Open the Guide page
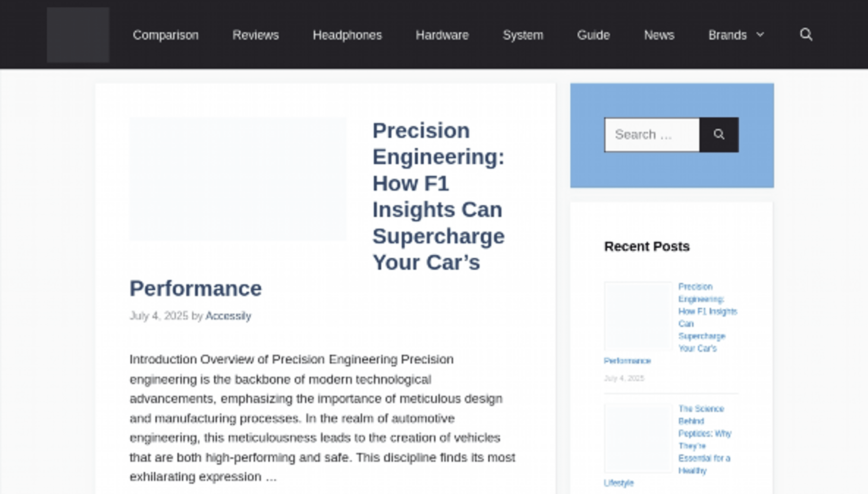 click(594, 35)
